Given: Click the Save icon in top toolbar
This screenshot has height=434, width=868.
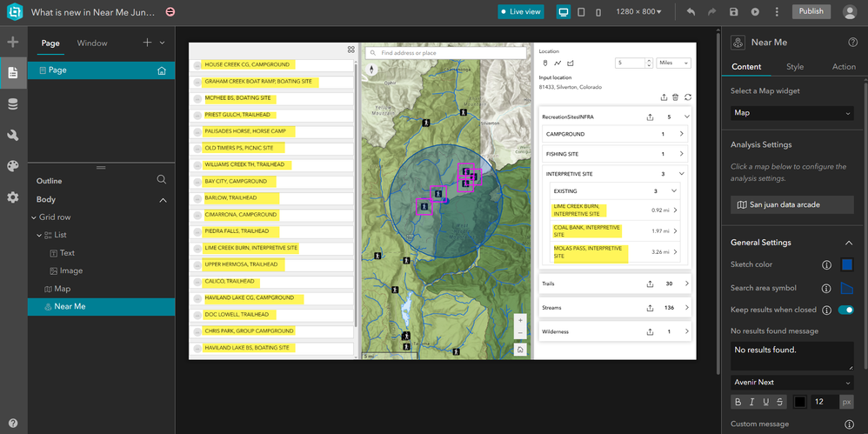Looking at the screenshot, I should pos(733,12).
